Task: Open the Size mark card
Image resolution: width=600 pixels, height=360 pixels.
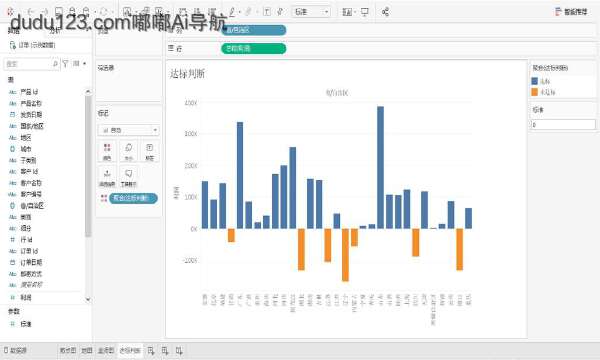Action: click(129, 151)
